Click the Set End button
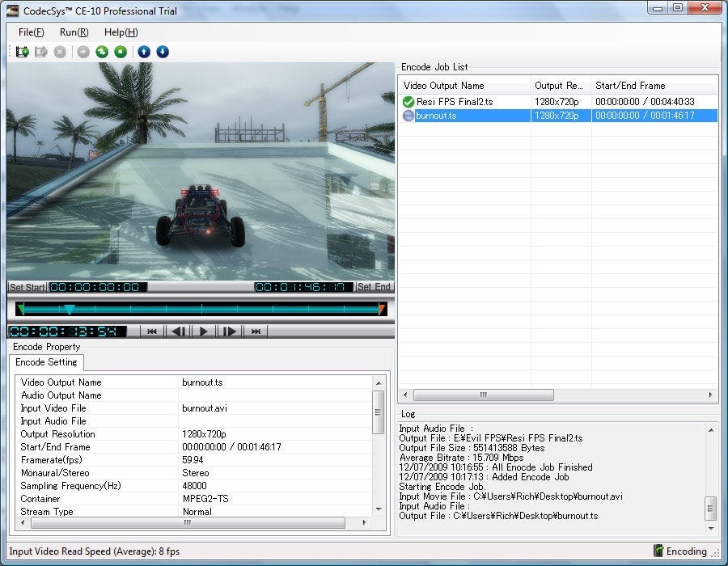 tap(374, 287)
